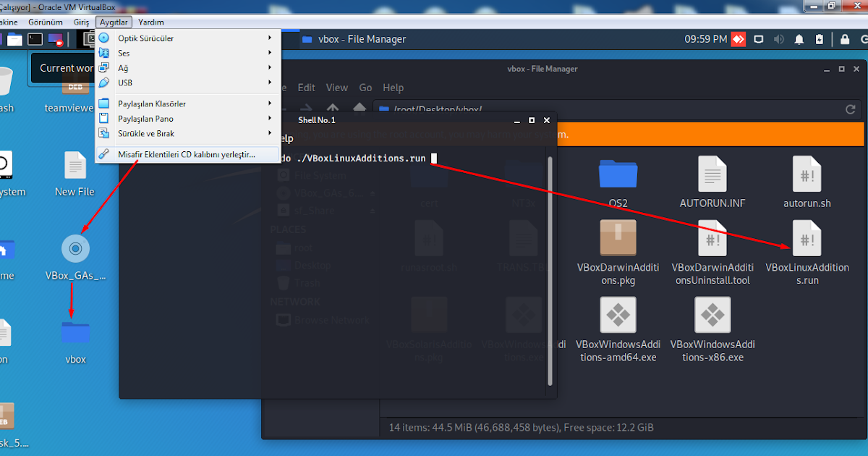Click the terminal command line ./VBoxLinuxAdditions.run

pos(362,158)
